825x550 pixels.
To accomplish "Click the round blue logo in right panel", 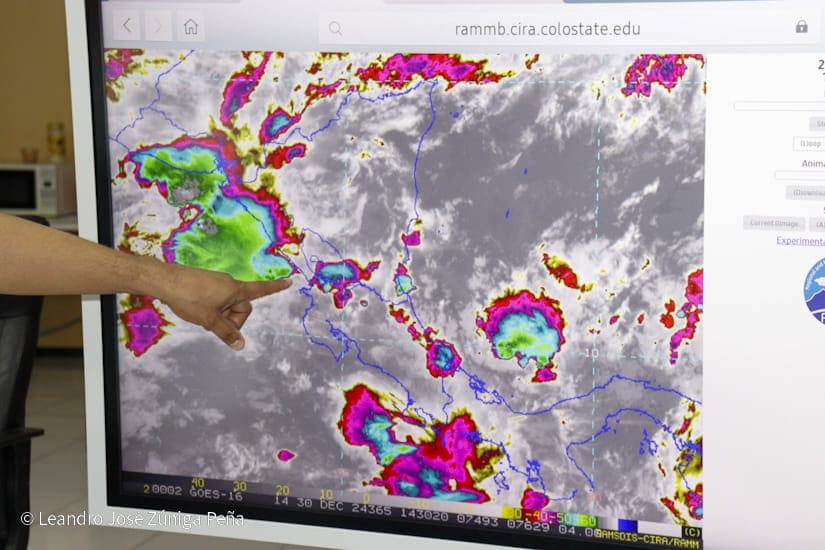I will pyautogui.click(x=815, y=291).
